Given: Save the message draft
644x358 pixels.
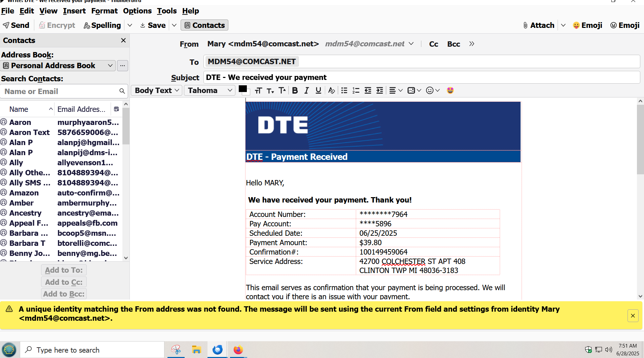Looking at the screenshot, I should (153, 25).
